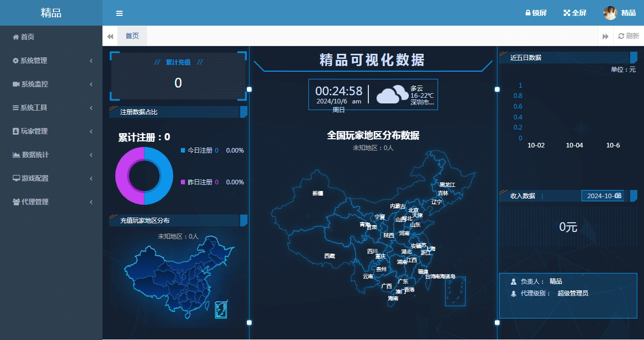Screen dimensions: 644x340
Task: Click the income date input field
Action: (603, 196)
